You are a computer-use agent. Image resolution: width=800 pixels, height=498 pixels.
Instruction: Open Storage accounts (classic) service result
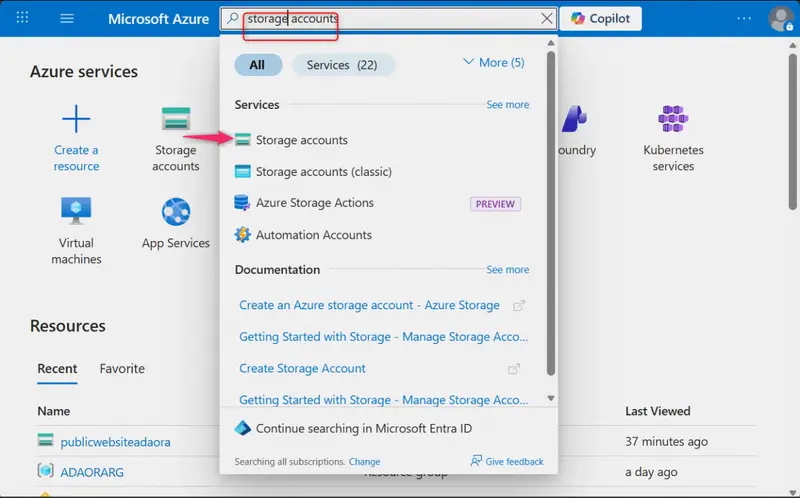(313, 171)
